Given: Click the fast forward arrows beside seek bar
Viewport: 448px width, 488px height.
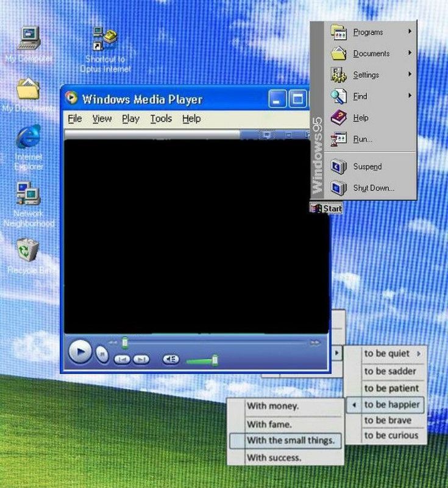Looking at the screenshot, I should tap(315, 342).
